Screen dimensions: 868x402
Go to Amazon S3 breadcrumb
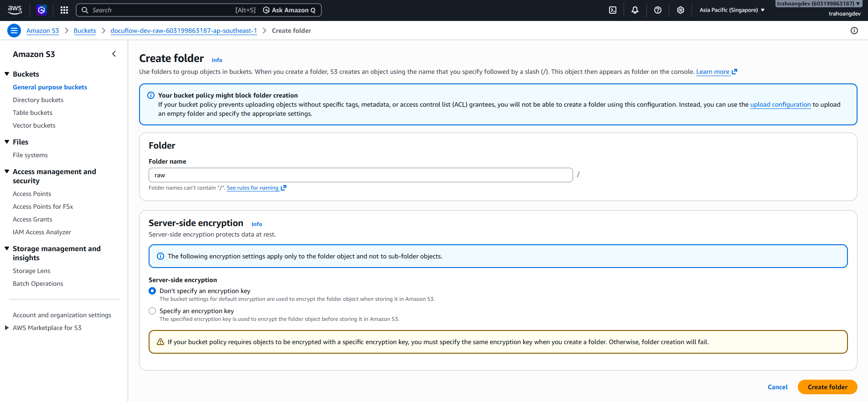[43, 31]
